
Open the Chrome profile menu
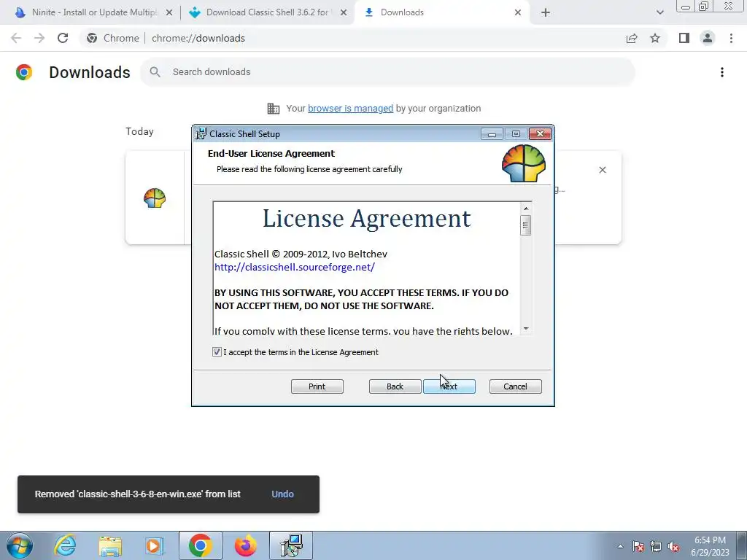coord(708,38)
